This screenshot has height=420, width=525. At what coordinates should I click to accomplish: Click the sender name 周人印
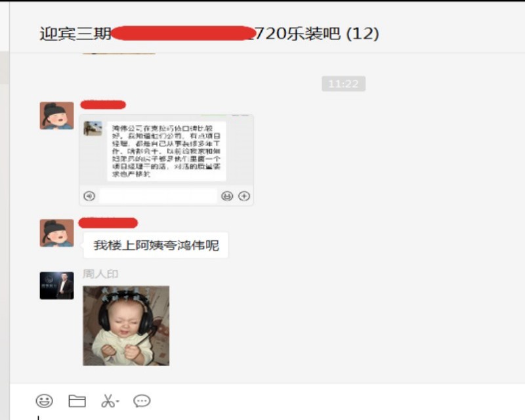pos(100,274)
